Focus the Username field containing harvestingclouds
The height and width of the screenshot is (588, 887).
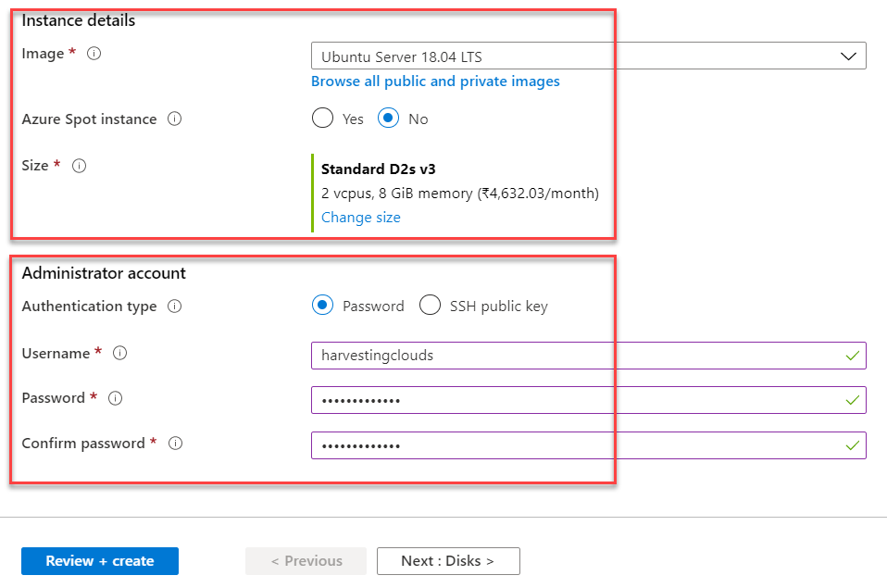coord(588,356)
